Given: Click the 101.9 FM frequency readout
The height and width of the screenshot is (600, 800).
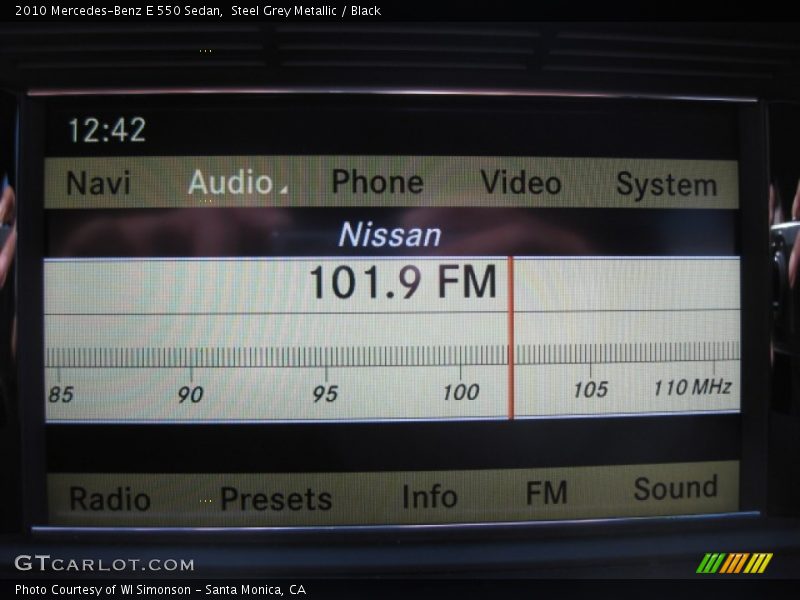Looking at the screenshot, I should 403,281.
